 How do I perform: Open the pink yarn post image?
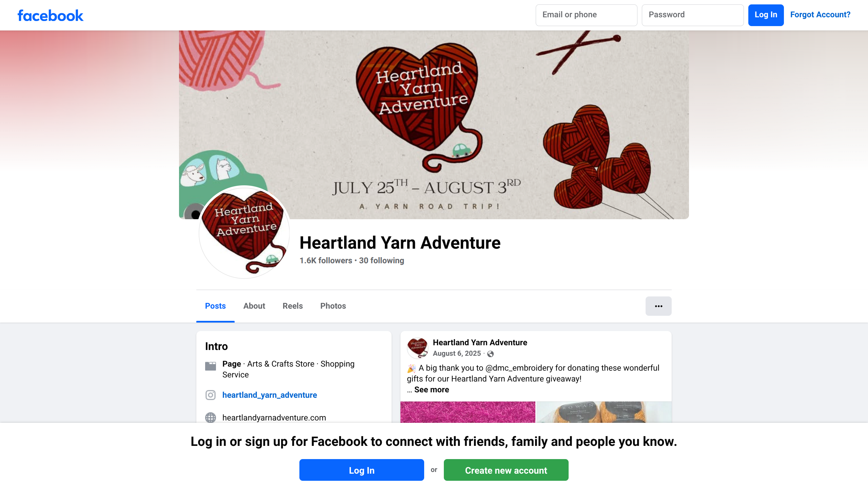(468, 412)
